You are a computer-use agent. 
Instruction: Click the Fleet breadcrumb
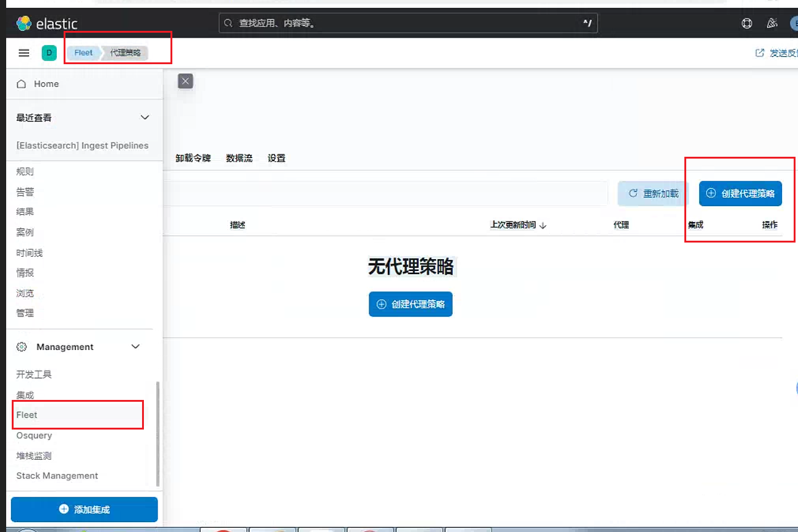pos(83,53)
